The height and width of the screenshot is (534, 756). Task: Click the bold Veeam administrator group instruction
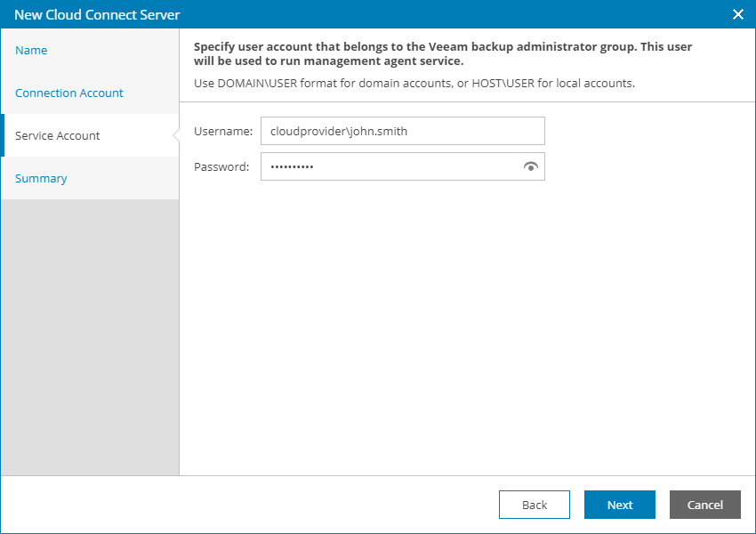click(x=443, y=53)
